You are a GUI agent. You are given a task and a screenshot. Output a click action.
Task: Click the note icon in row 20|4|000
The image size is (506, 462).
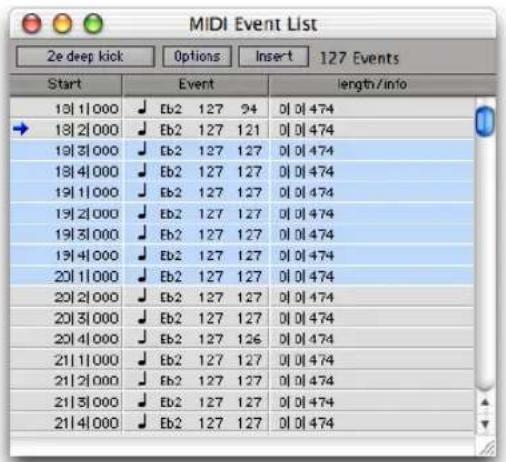point(142,338)
